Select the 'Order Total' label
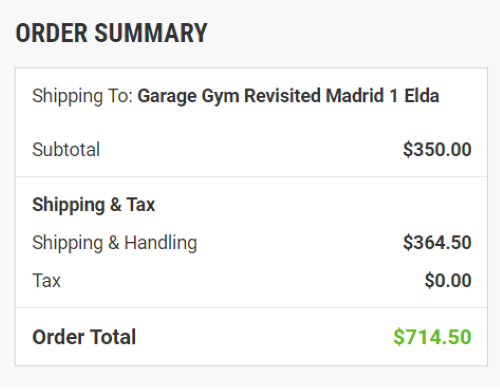Screen dimensions: 500x392 84,337
